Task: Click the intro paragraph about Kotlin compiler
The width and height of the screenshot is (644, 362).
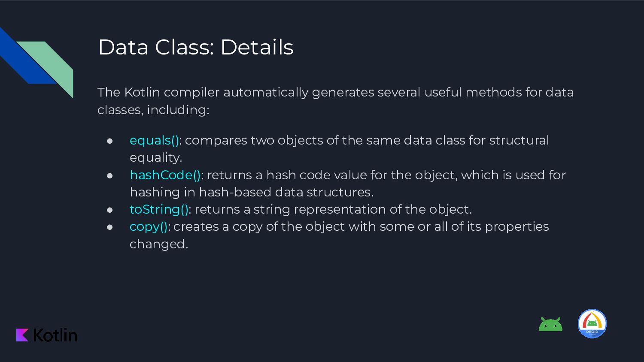Action: 335,101
